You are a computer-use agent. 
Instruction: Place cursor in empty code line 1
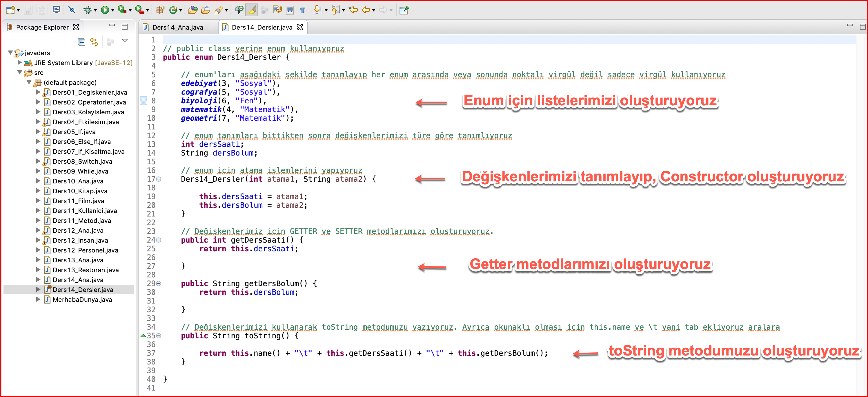[509, 40]
